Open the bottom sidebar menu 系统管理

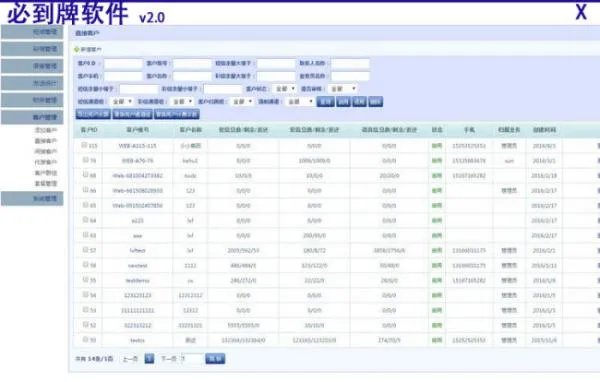(x=32, y=198)
